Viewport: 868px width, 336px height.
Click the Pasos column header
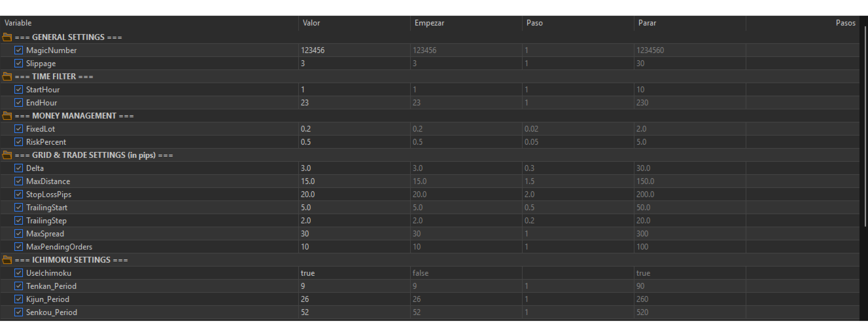point(845,23)
